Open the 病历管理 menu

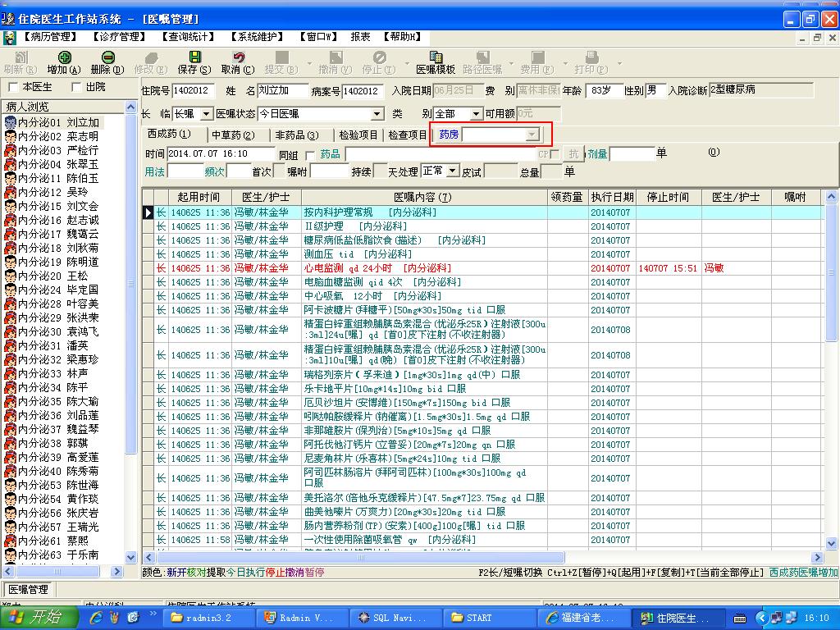(50, 37)
